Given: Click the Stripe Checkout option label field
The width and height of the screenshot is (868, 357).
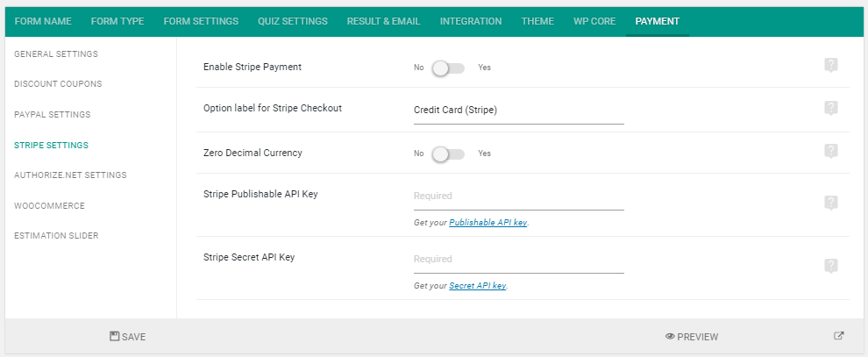Looking at the screenshot, I should click(x=519, y=111).
